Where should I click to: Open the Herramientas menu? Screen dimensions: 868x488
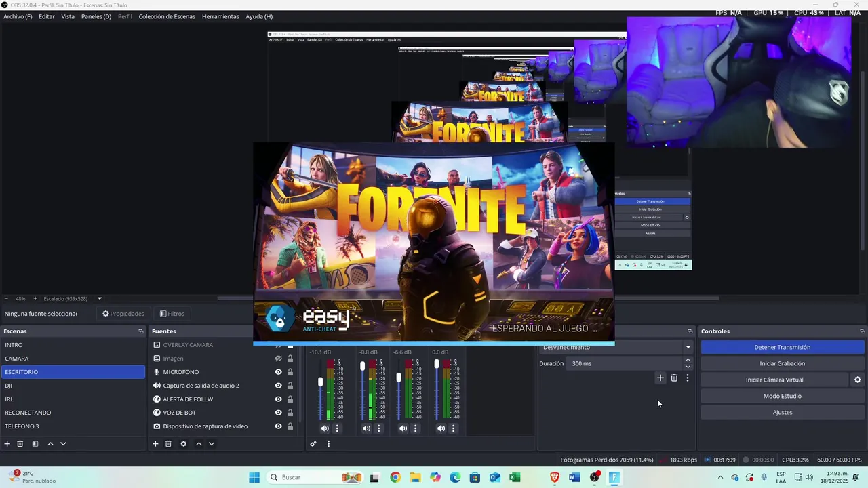pyautogui.click(x=220, y=16)
